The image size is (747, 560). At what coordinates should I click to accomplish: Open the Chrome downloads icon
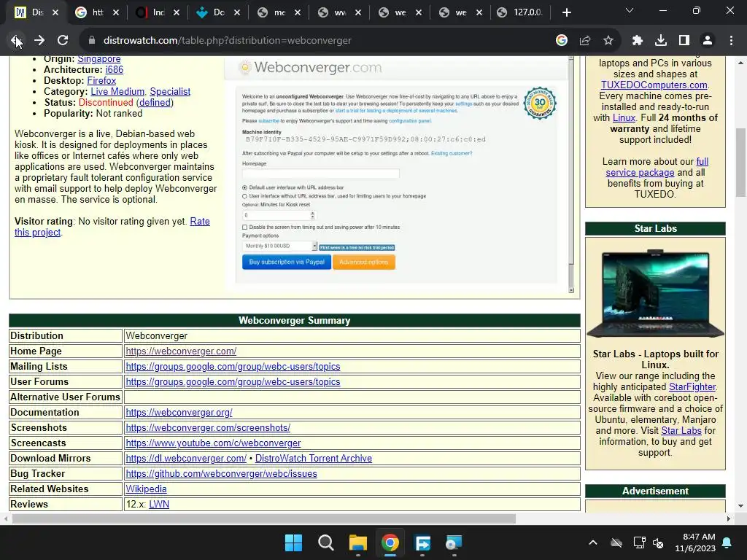(x=661, y=41)
